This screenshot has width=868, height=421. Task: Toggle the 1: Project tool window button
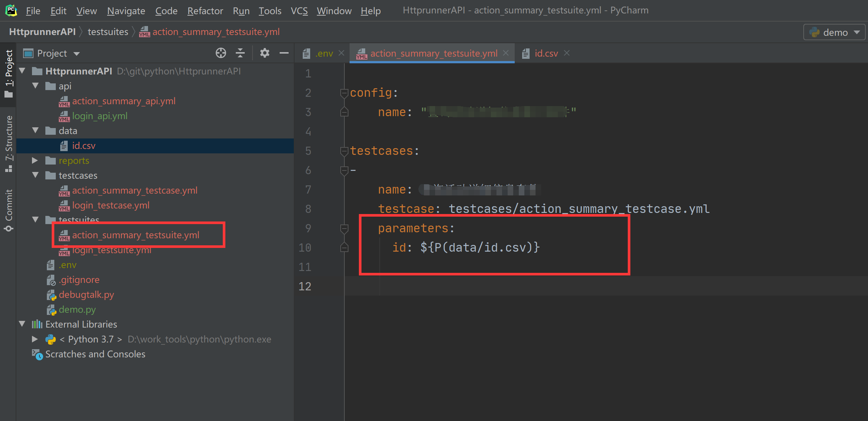click(x=9, y=73)
